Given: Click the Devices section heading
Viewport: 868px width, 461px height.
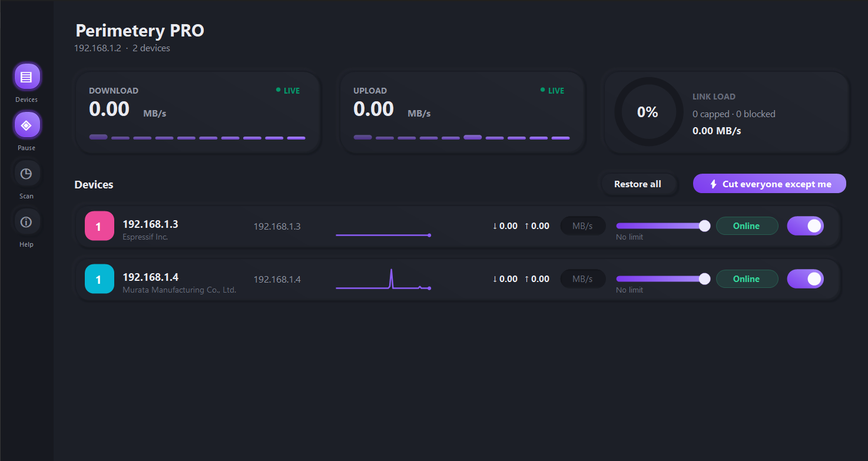Looking at the screenshot, I should (x=94, y=184).
